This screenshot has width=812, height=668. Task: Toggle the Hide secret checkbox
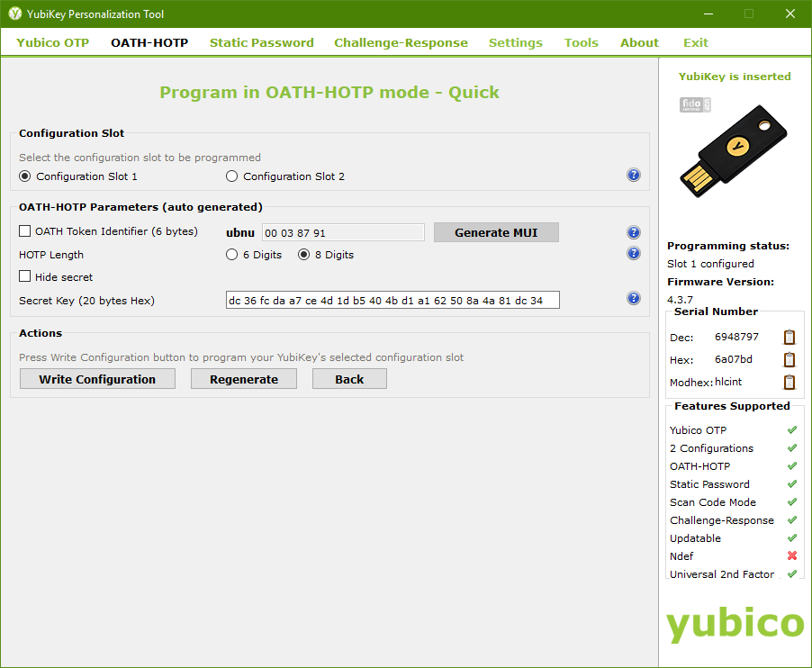click(24, 276)
